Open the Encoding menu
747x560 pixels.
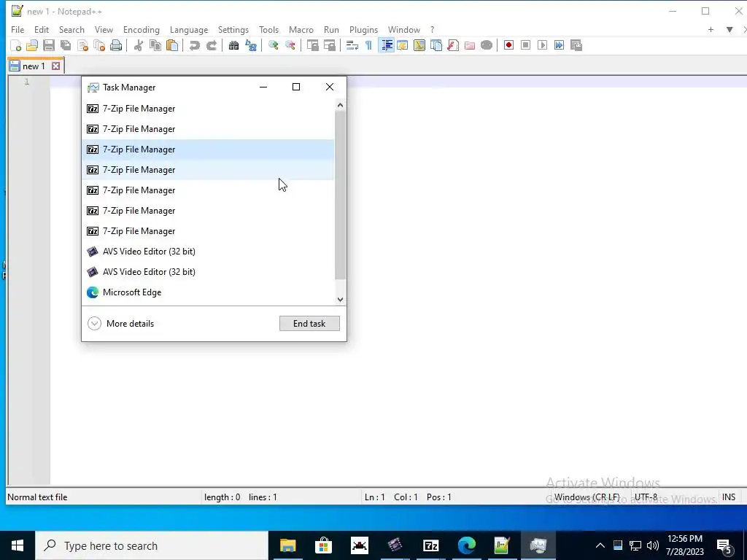(142, 29)
